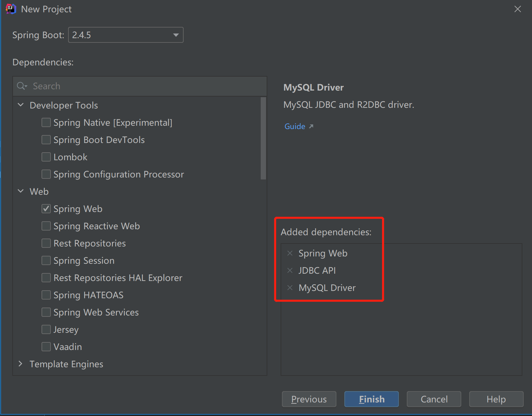The width and height of the screenshot is (532, 416).
Task: Select the Developer Tools tree item
Action: 64,105
